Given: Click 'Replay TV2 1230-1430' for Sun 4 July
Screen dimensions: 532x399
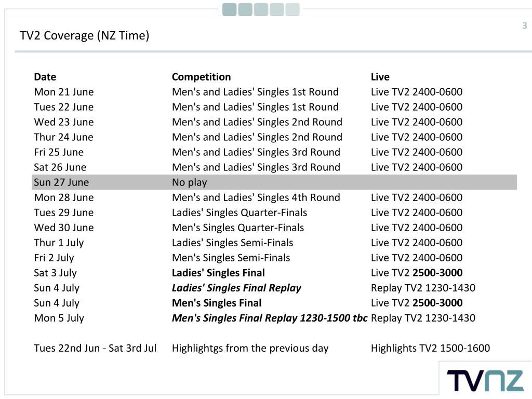Looking at the screenshot, I should pos(423,288).
